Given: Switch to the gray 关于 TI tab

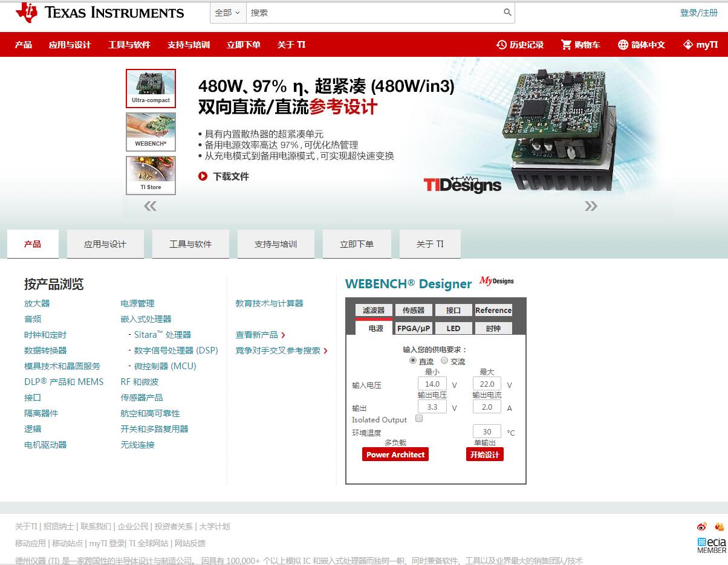Looking at the screenshot, I should 430,244.
